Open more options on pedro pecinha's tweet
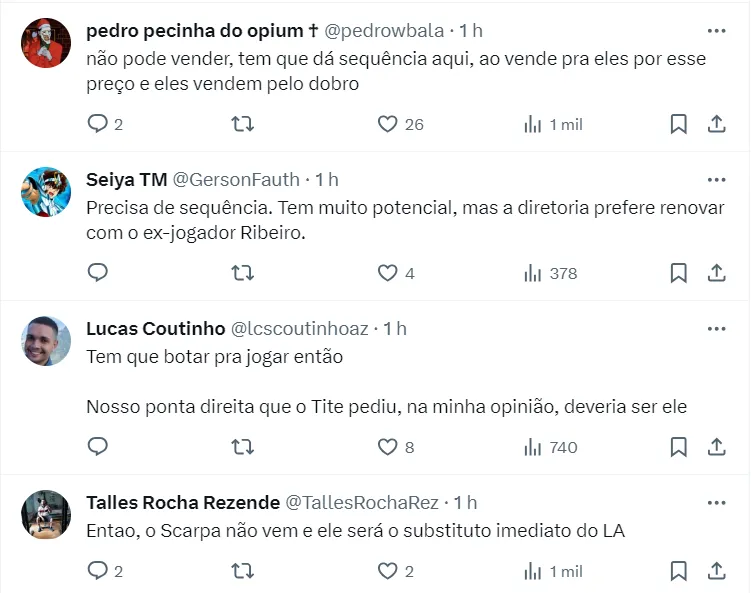Screen dimensions: 751x593 tap(716, 31)
